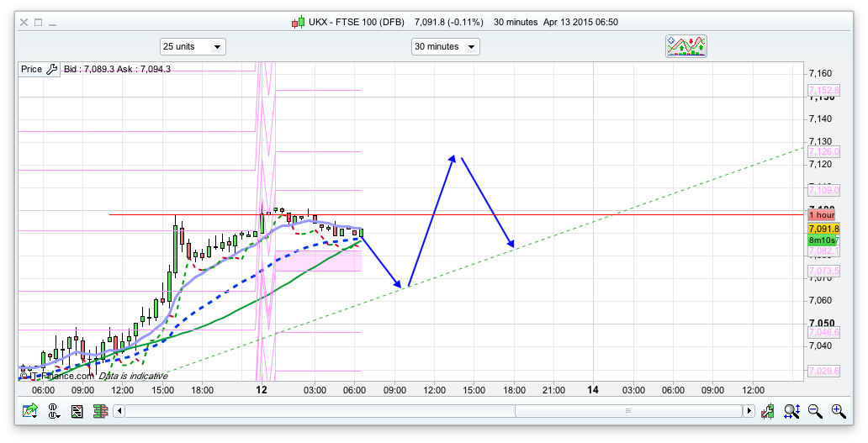Click the 7,091.8 current price tag
Viewport: 868px width, 443px height.
point(823,228)
